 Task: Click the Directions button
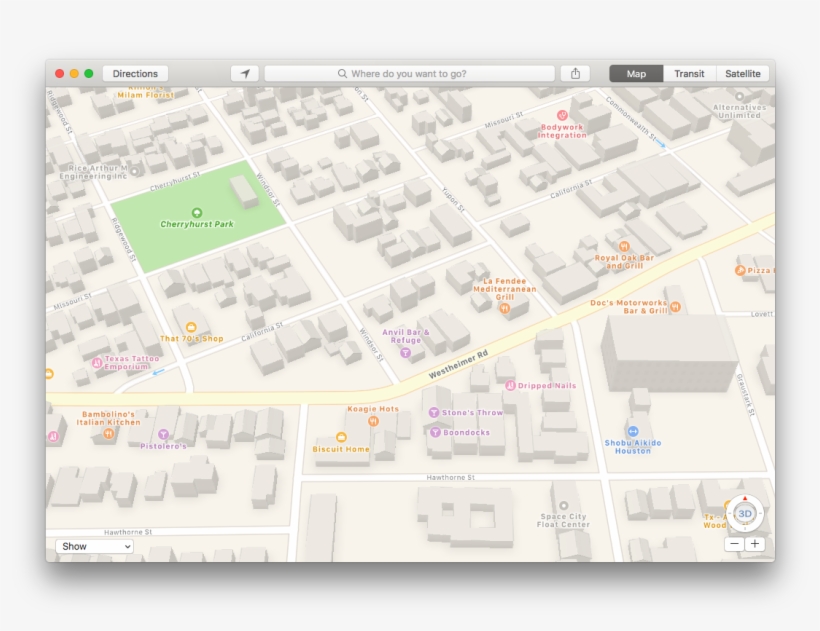pyautogui.click(x=135, y=72)
